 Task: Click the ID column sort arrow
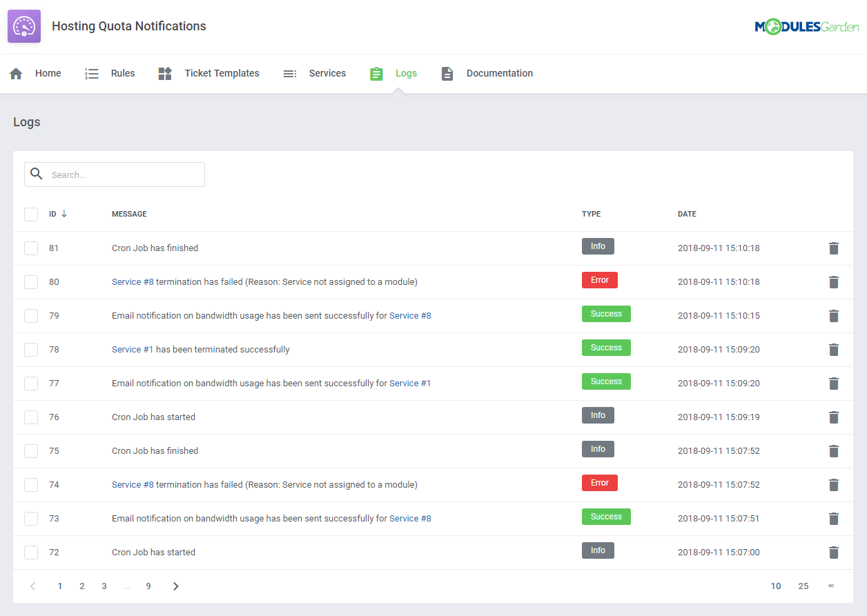point(64,214)
